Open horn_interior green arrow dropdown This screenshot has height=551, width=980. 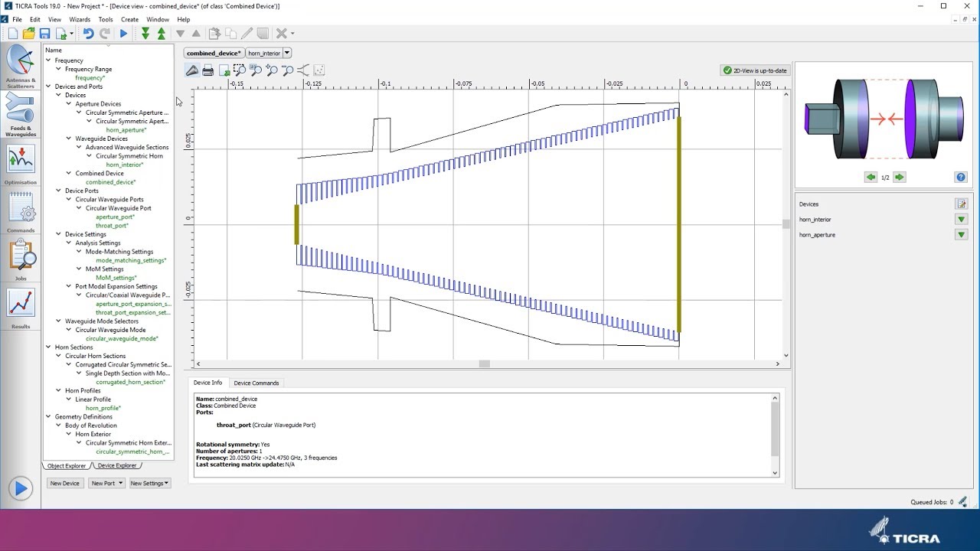coord(961,220)
